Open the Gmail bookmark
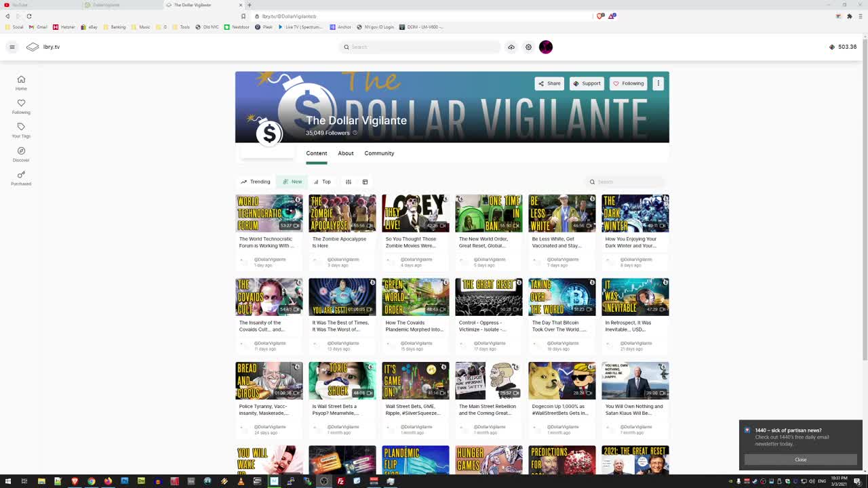 click(x=38, y=27)
